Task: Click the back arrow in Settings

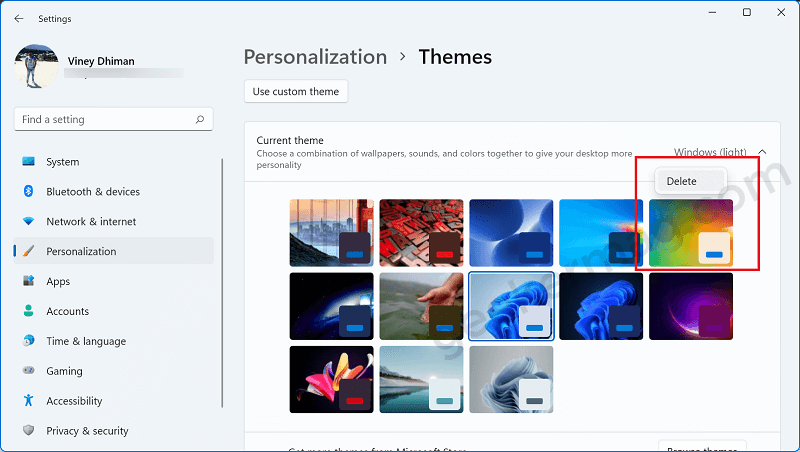Action: [19, 18]
